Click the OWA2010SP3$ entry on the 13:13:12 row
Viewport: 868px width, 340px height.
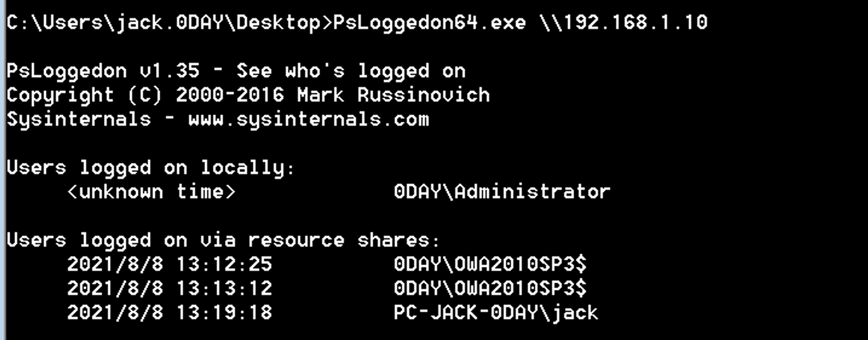click(x=520, y=289)
